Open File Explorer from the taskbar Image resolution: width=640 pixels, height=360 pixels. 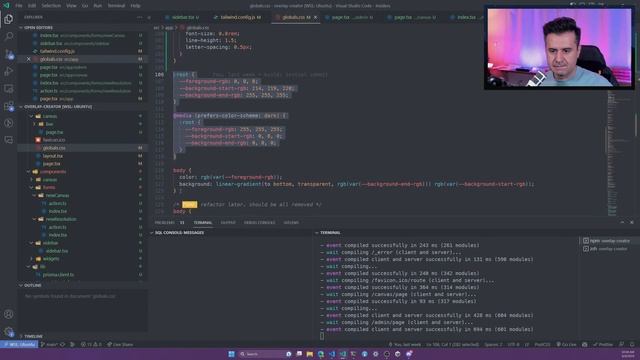tap(310, 354)
